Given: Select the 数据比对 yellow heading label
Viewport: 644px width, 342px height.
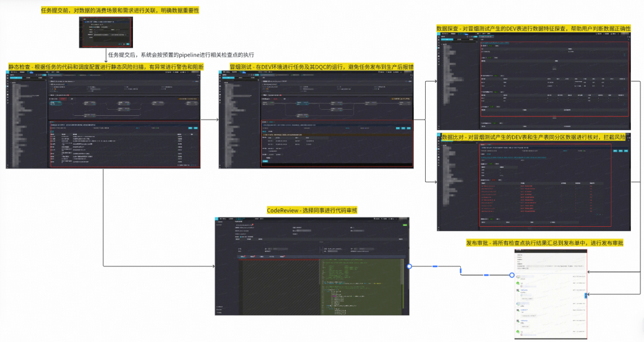Looking at the screenshot, I should [533, 137].
